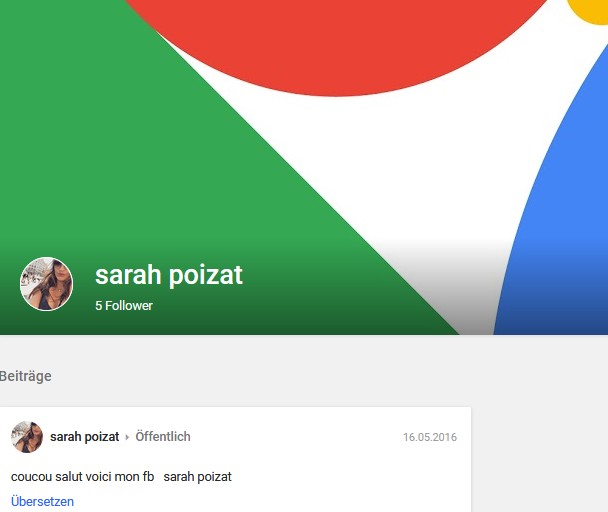Click the yellow circle in cover corner
This screenshot has width=608, height=512.
(591, 10)
